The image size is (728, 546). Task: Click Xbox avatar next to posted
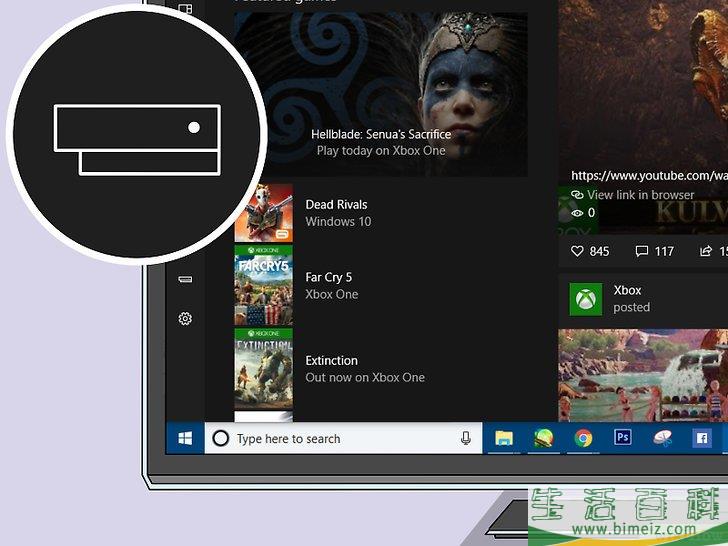point(586,299)
